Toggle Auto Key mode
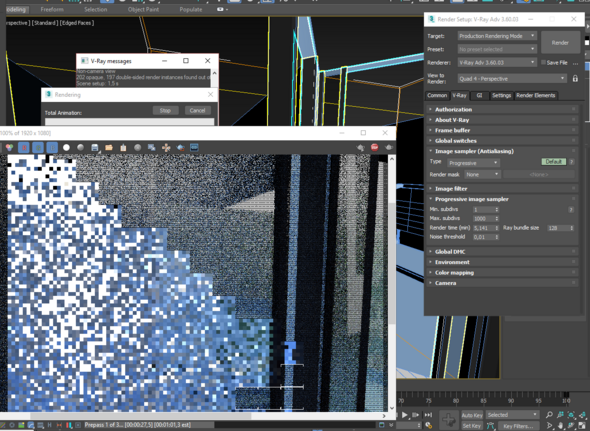The width and height of the screenshot is (590, 431). (x=472, y=415)
